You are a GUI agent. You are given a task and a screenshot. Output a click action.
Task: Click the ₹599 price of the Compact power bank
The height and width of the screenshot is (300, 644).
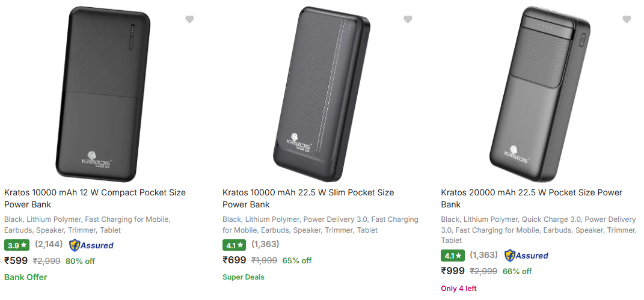coord(16,261)
